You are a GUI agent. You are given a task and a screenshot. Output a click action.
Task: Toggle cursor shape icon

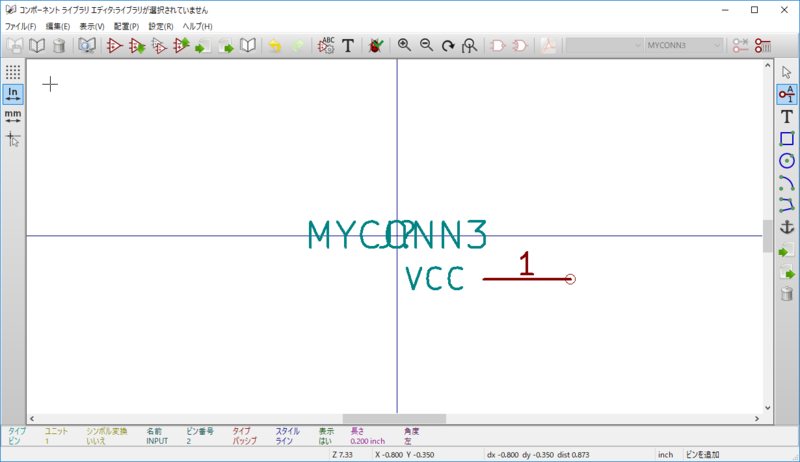[x=13, y=139]
